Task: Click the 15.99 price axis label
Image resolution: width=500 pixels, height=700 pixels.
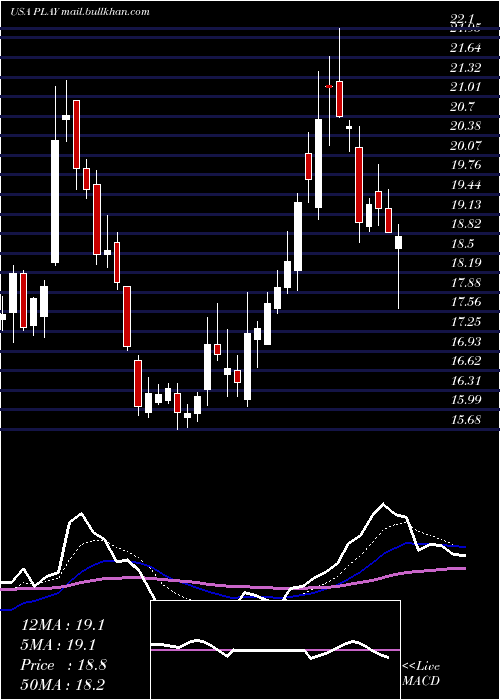Action: [x=466, y=400]
